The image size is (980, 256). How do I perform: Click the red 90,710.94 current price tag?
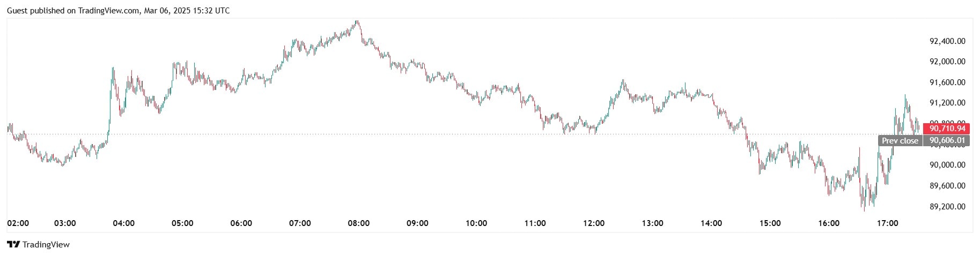tap(947, 129)
